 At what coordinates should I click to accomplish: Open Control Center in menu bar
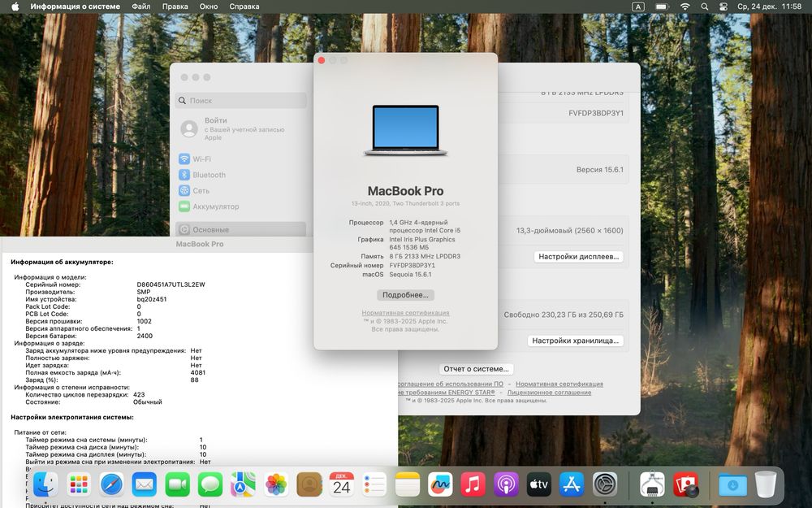pyautogui.click(x=723, y=7)
